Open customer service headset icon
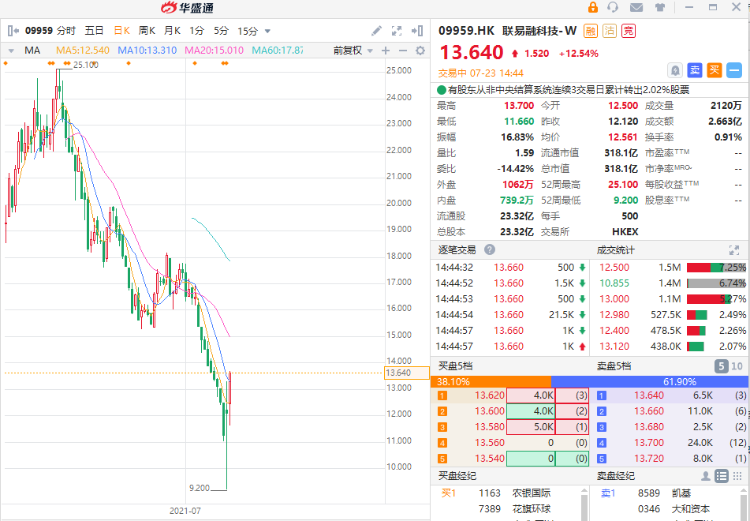750x521 pixels. point(613,7)
